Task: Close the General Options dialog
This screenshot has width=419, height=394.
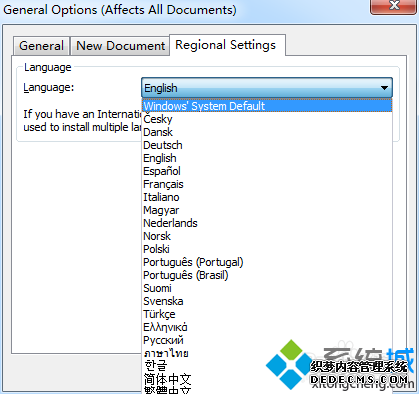Action: (x=394, y=6)
